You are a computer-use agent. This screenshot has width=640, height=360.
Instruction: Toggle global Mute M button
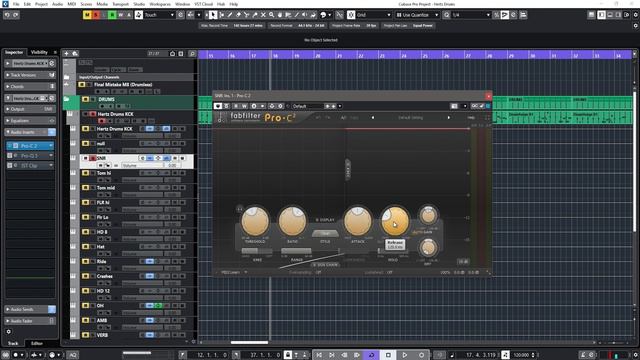coord(87,15)
